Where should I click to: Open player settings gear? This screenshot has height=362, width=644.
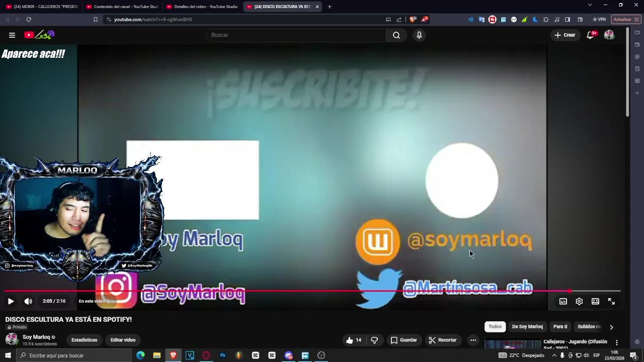click(579, 301)
